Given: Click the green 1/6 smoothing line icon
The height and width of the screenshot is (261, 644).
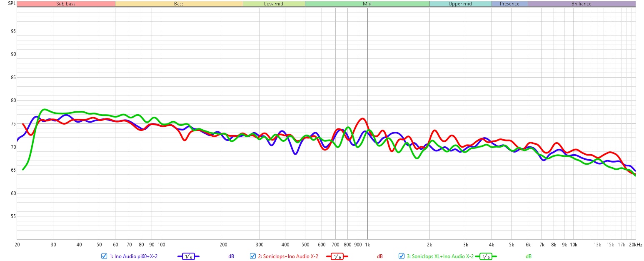Looking at the screenshot, I should tap(486, 256).
